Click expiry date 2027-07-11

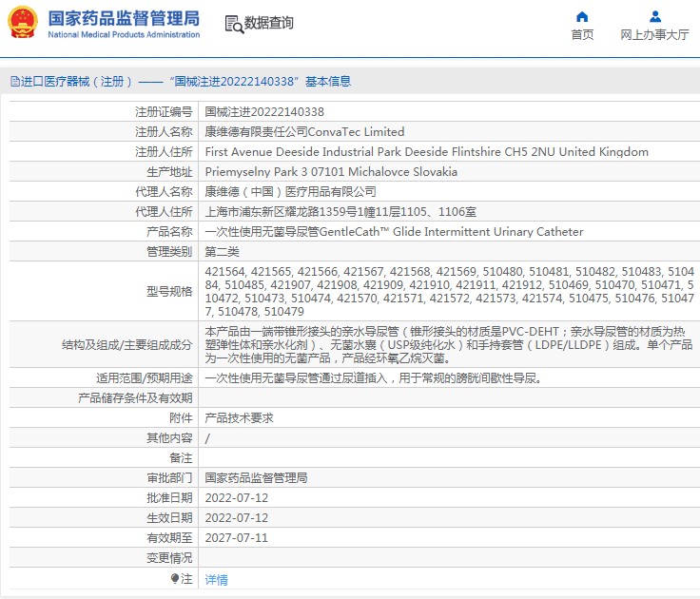coord(237,538)
